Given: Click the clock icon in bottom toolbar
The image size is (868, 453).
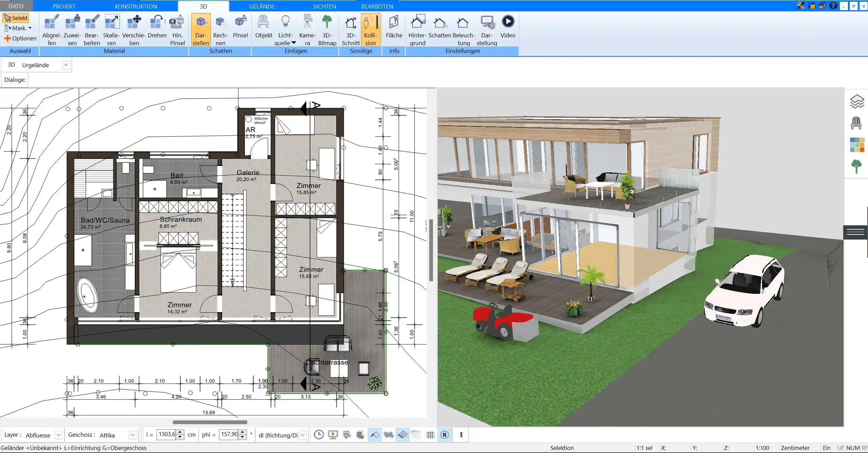Looking at the screenshot, I should [319, 435].
